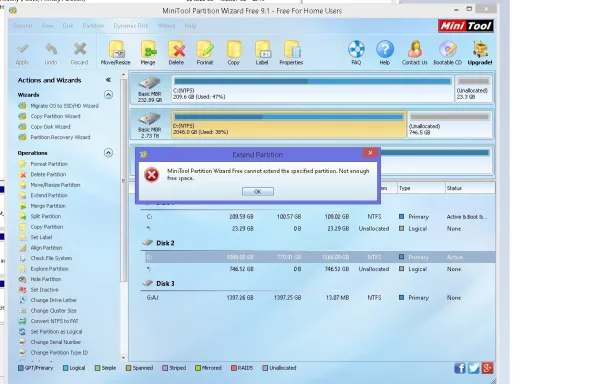Collapse the Wizards section
Viewport: 606px width, 384px height.
[x=108, y=95]
